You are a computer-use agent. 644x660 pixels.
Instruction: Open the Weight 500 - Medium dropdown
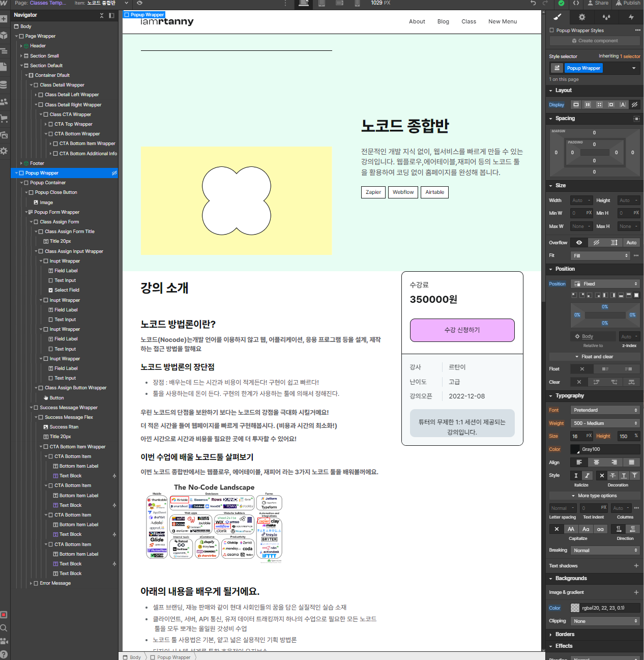click(605, 423)
